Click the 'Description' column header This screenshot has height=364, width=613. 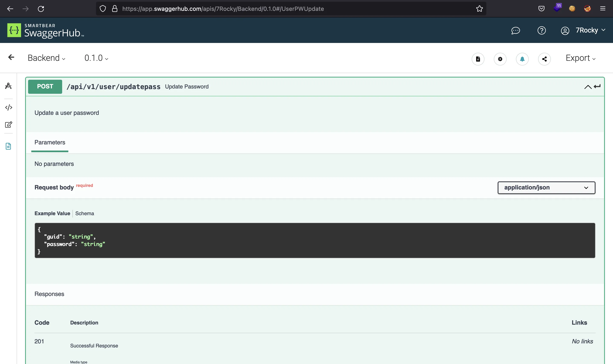84,323
